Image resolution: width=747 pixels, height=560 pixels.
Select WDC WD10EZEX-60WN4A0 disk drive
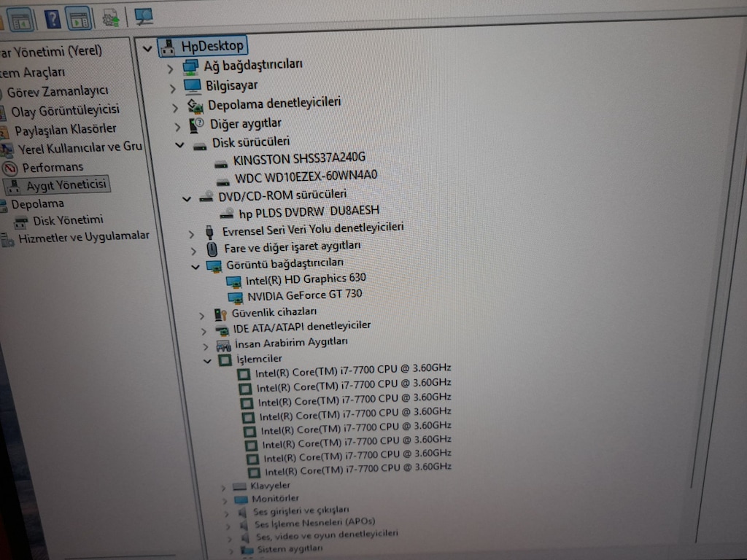(x=306, y=176)
